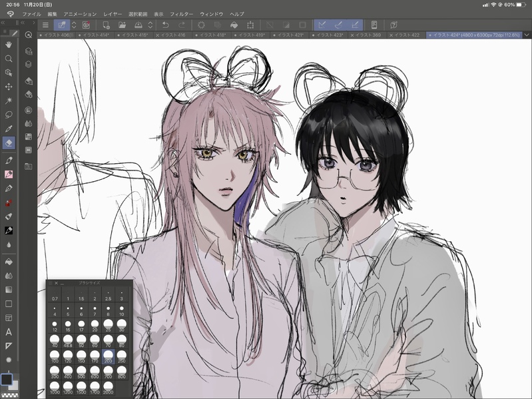The width and height of the screenshot is (532, 399).
Task: Minimize the brush size palette
Action: [63, 283]
